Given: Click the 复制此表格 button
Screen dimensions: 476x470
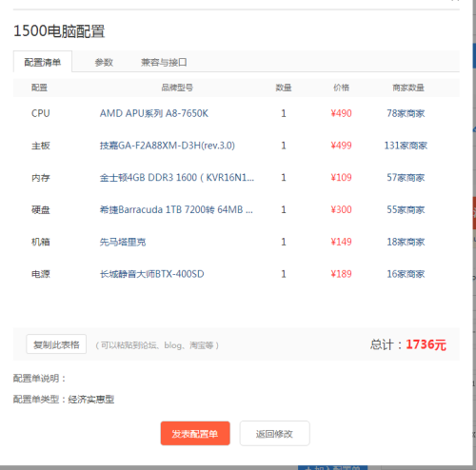Looking at the screenshot, I should pyautogui.click(x=56, y=344).
